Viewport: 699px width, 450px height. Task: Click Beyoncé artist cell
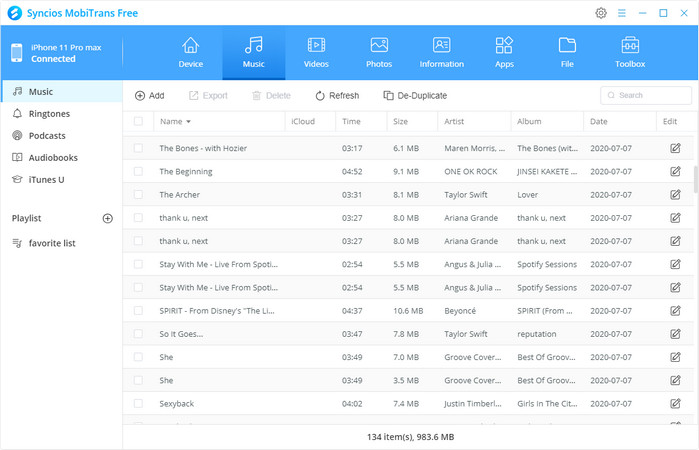pyautogui.click(x=460, y=311)
